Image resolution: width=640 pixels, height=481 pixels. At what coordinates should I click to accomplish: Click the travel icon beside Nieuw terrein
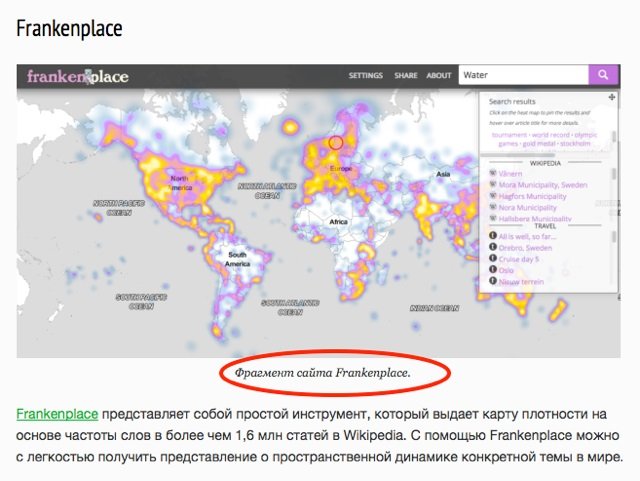coord(493,281)
